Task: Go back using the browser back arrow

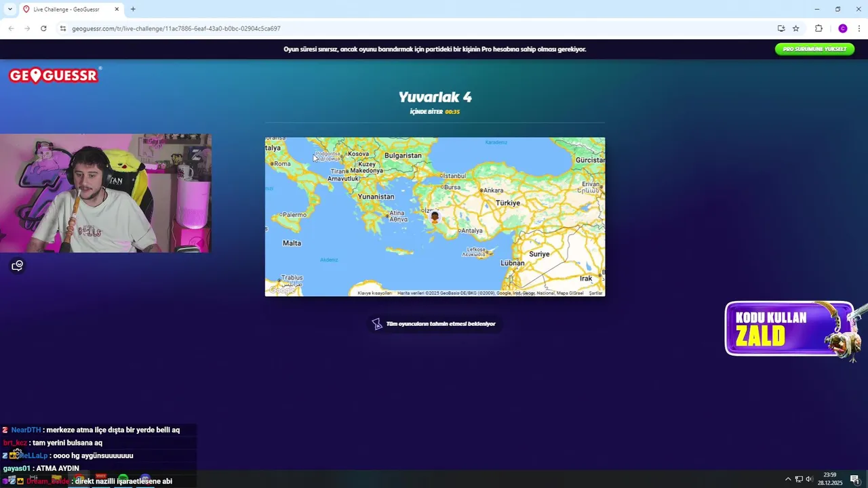Action: coord(11,28)
